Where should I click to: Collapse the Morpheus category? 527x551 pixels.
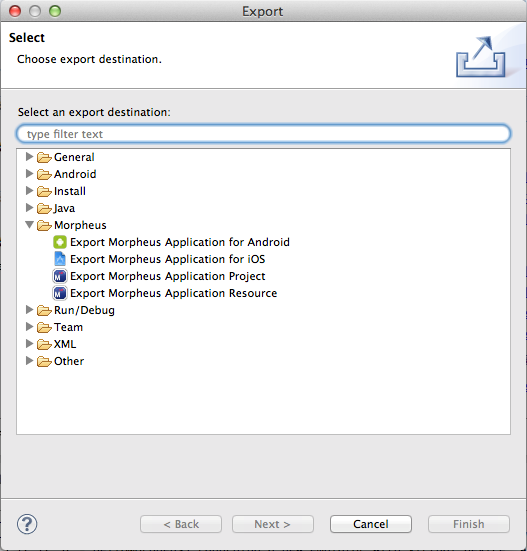[x=30, y=225]
